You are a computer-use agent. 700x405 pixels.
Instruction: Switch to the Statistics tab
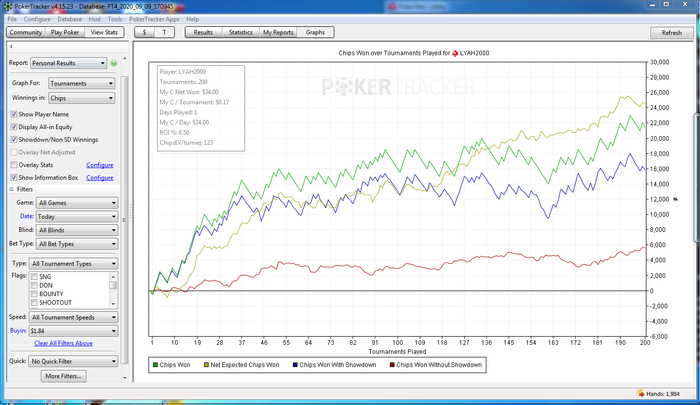241,32
